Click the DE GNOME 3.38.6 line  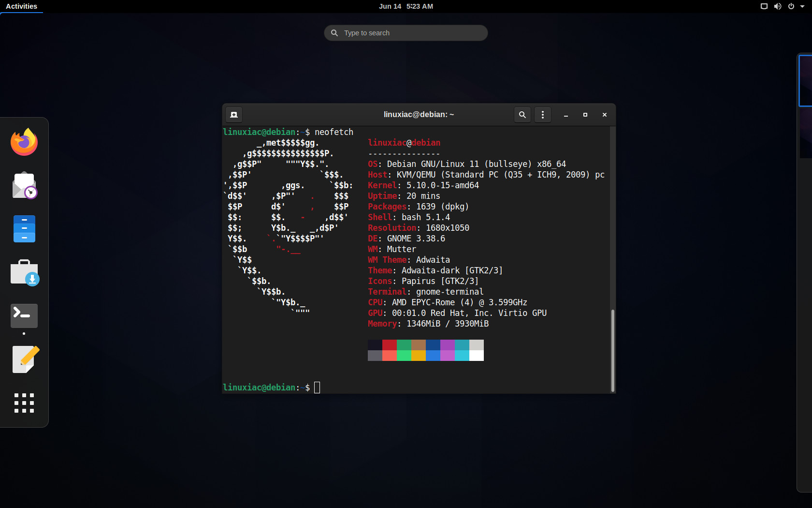[x=406, y=239]
